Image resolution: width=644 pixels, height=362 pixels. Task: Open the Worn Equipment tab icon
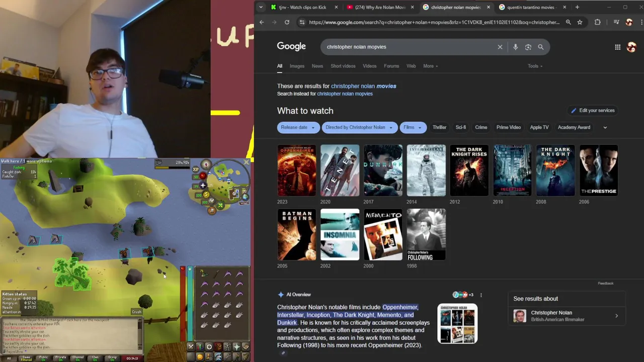[x=227, y=347]
